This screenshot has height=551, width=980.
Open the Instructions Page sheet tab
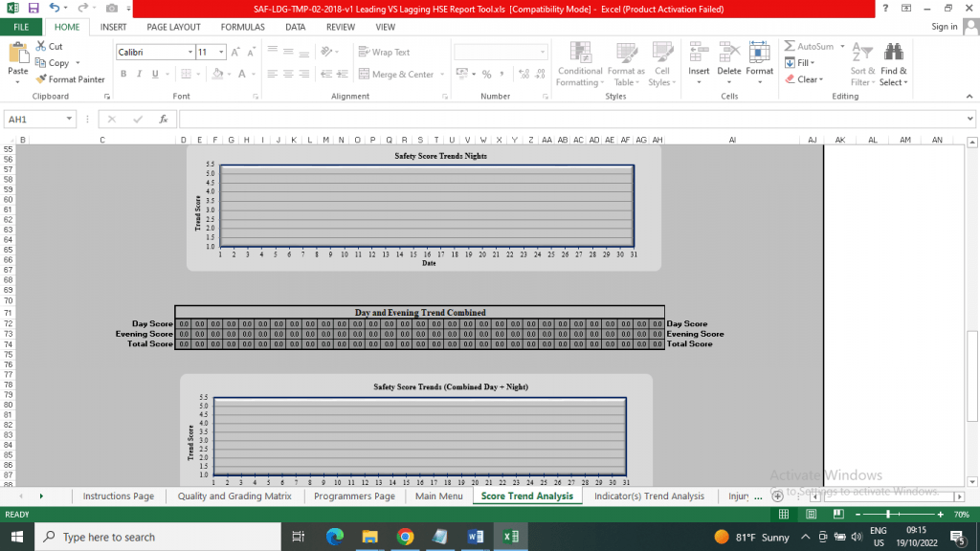pos(119,496)
